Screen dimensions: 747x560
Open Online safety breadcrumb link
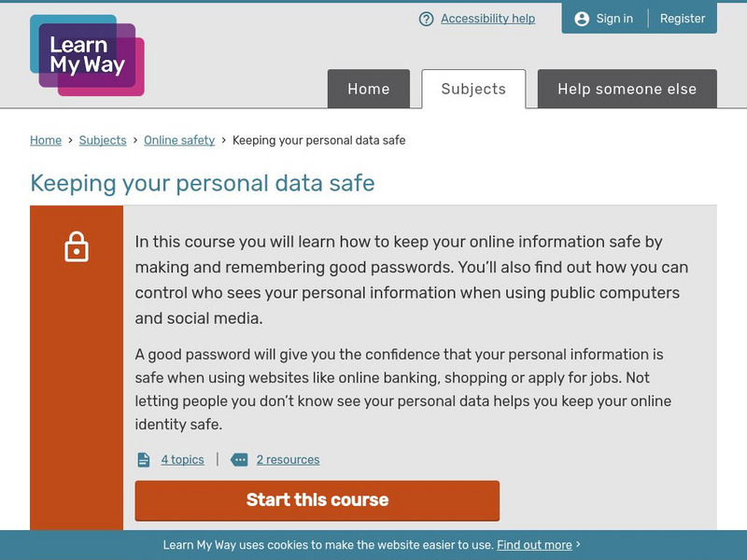[x=179, y=140]
